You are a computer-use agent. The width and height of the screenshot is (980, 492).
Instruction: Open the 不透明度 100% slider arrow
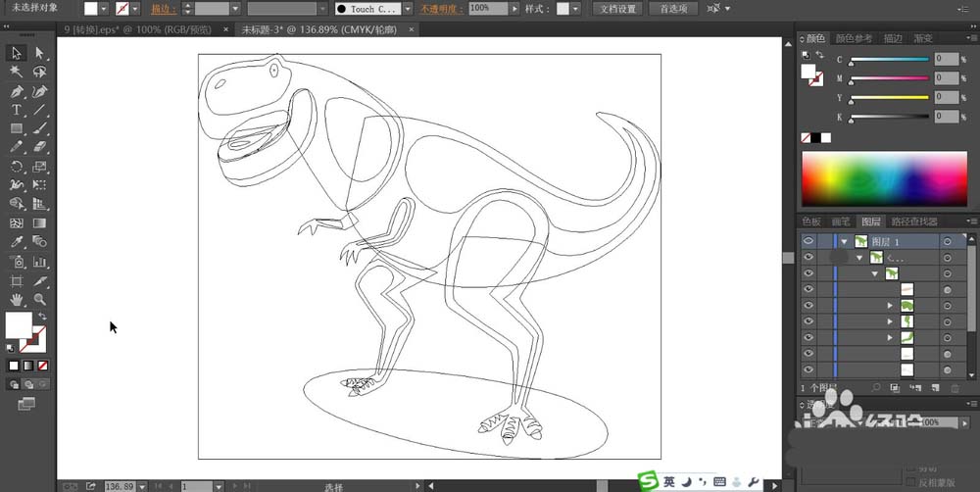514,9
